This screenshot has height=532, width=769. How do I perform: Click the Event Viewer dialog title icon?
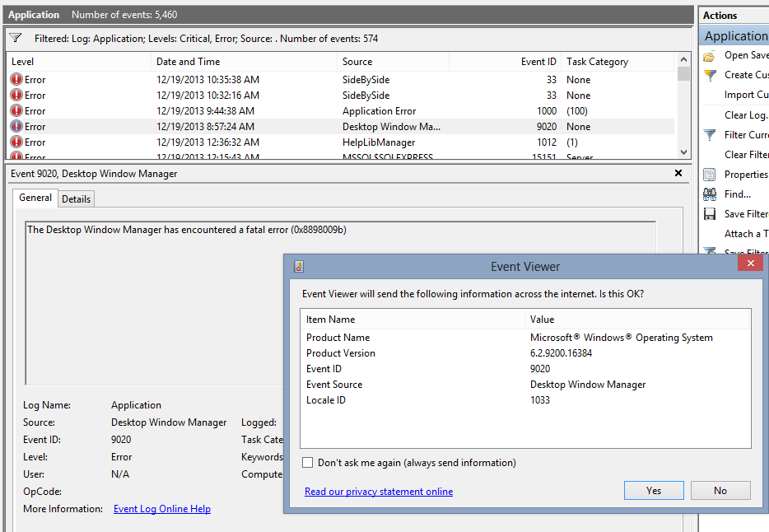click(x=298, y=266)
